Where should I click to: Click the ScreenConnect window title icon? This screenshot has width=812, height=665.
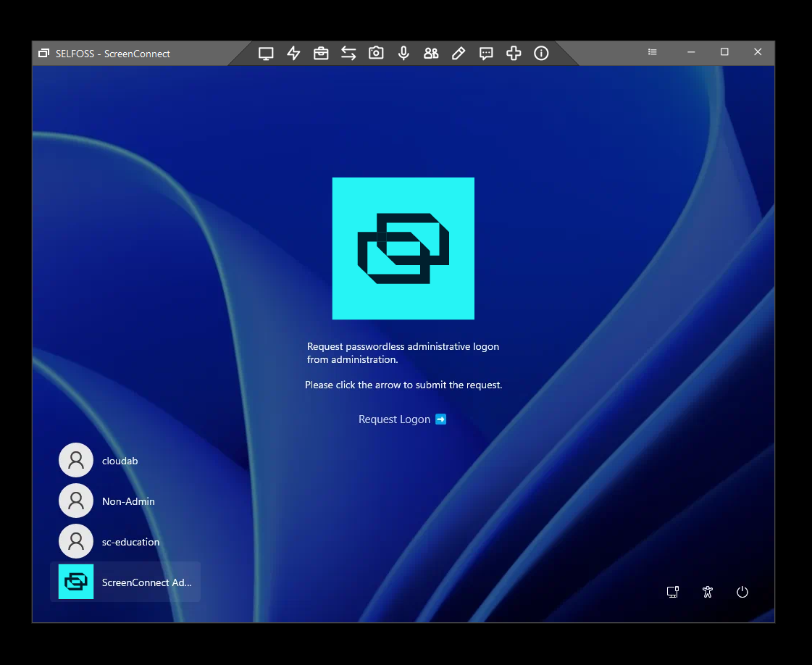tap(44, 54)
